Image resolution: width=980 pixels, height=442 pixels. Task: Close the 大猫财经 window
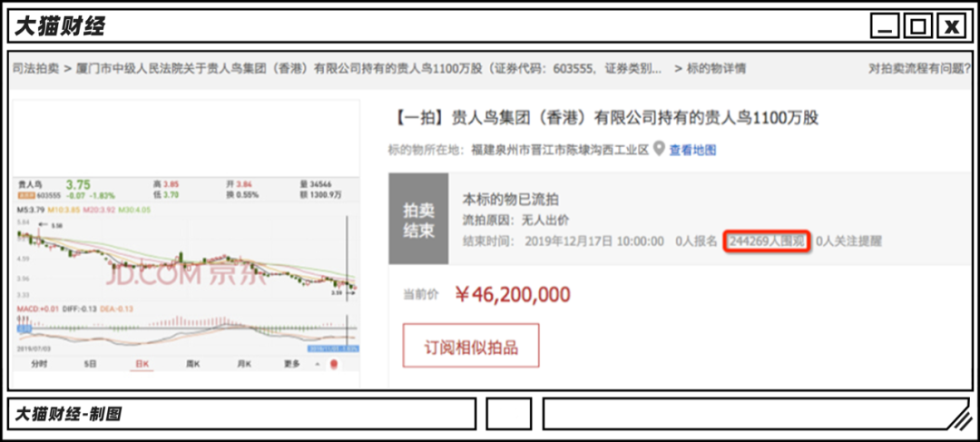(x=951, y=26)
